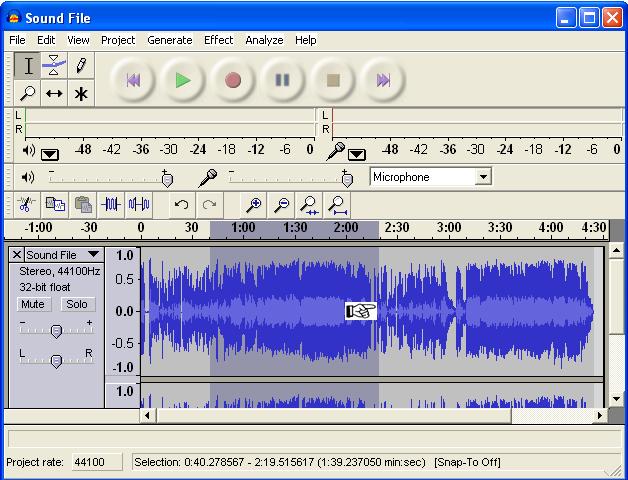Click the vertical scrollbar down arrow
628x480 pixels.
(x=616, y=399)
